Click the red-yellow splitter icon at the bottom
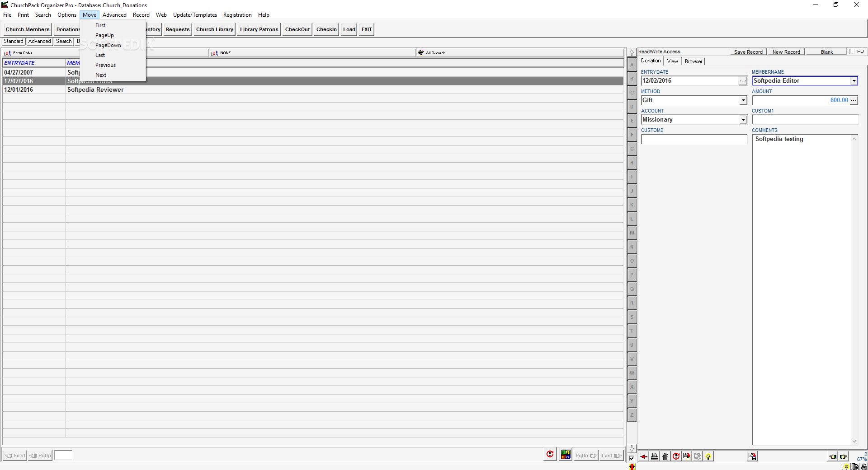This screenshot has height=470, width=868. coord(632,467)
